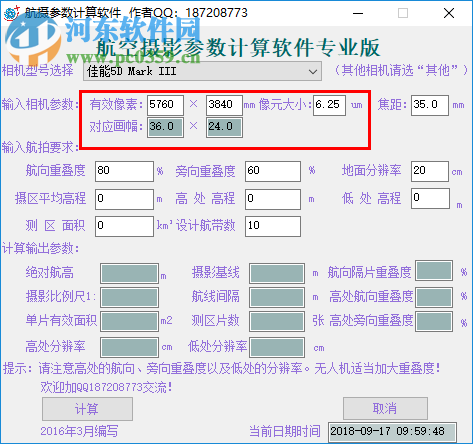Click the 高处旁向重叠度 output box
Screen dimensions: 473x444
434,321
